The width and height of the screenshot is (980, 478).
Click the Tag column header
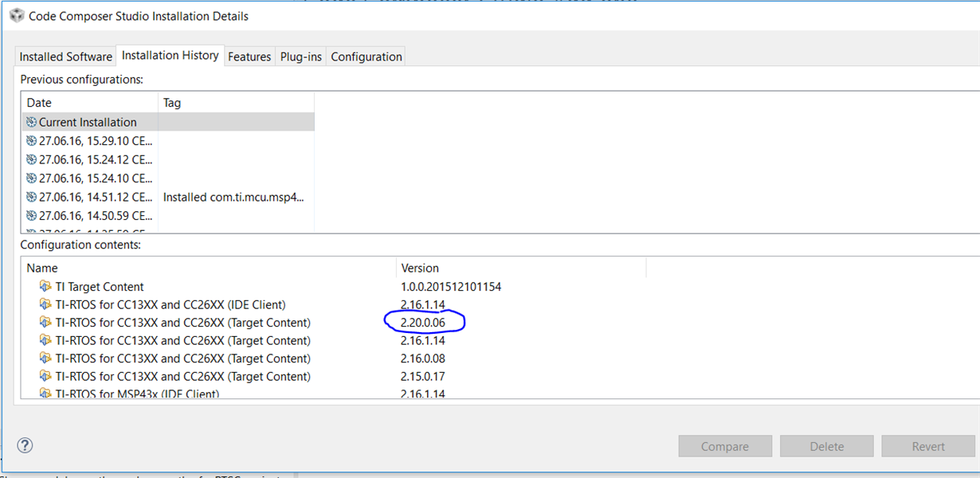click(x=236, y=103)
